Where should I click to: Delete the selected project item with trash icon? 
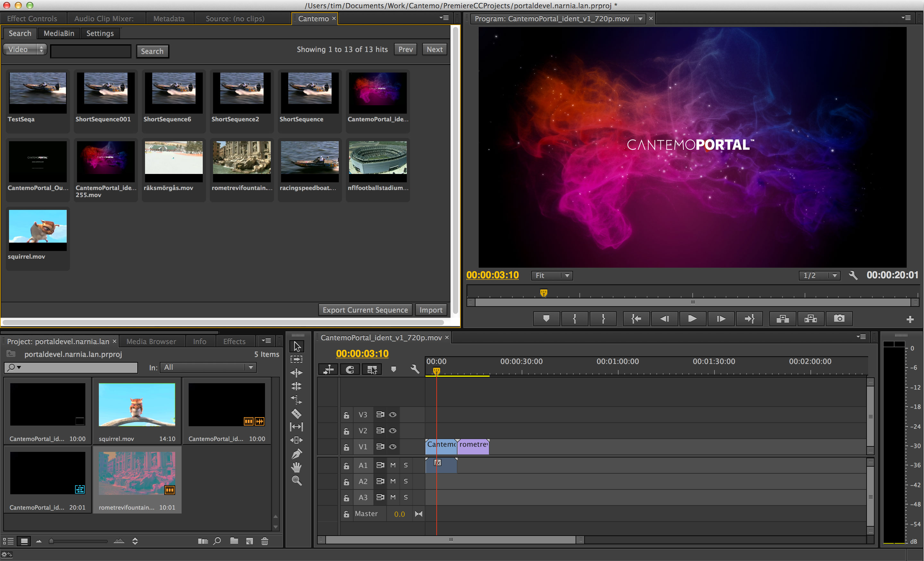(265, 541)
